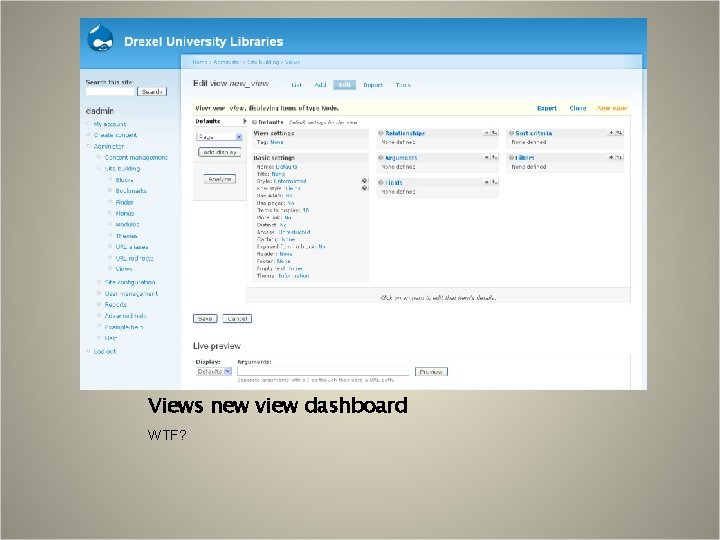Image resolution: width=720 pixels, height=540 pixels.
Task: Click the Drupal drop logo
Action: (x=100, y=39)
